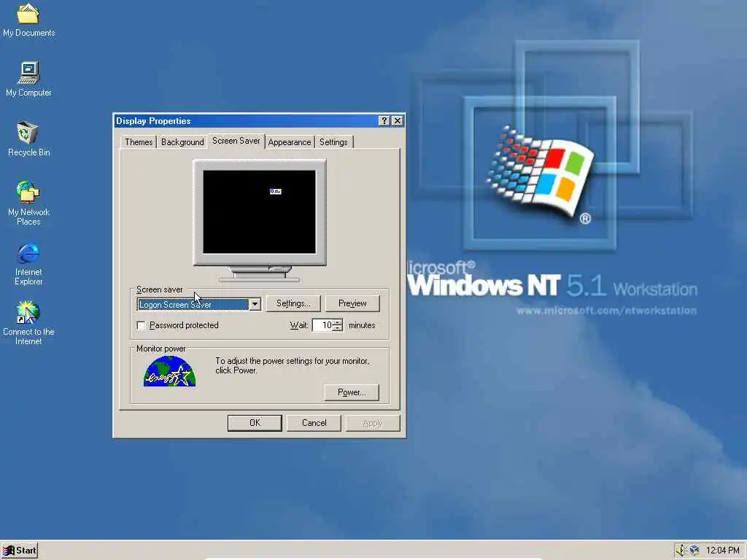Select the Screen Saver tab
The image size is (747, 560).
click(236, 141)
